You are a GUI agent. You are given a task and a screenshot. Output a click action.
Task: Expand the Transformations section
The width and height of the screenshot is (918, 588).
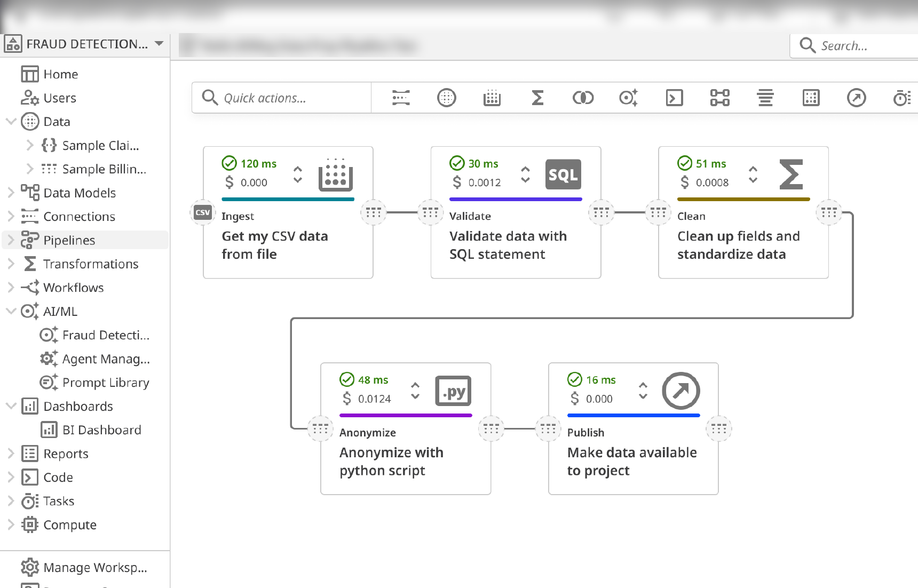[11, 264]
